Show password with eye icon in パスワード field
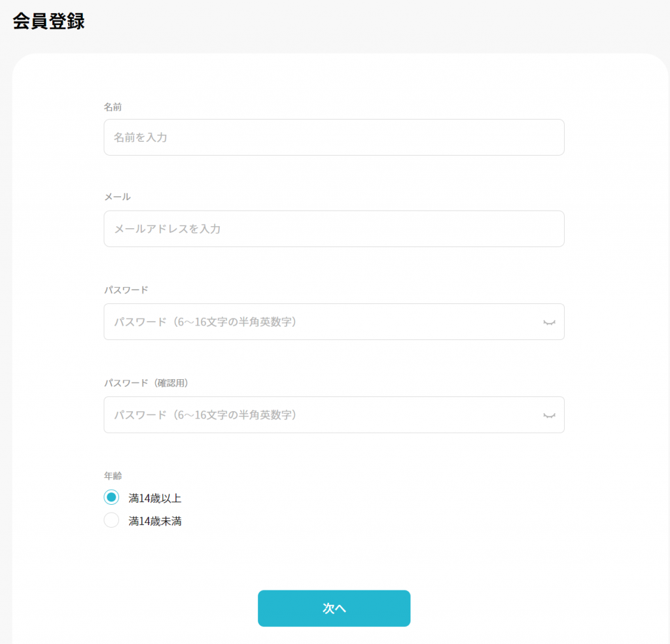This screenshot has height=644, width=670. pyautogui.click(x=549, y=322)
